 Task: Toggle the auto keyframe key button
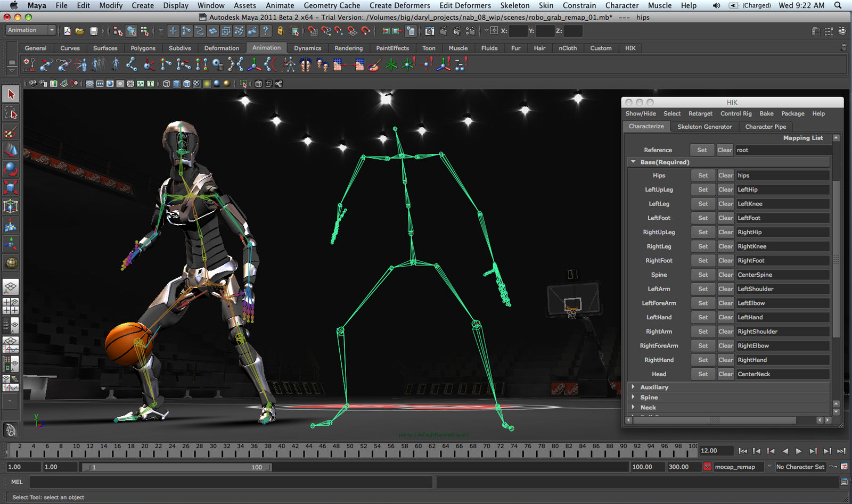[x=833, y=467]
